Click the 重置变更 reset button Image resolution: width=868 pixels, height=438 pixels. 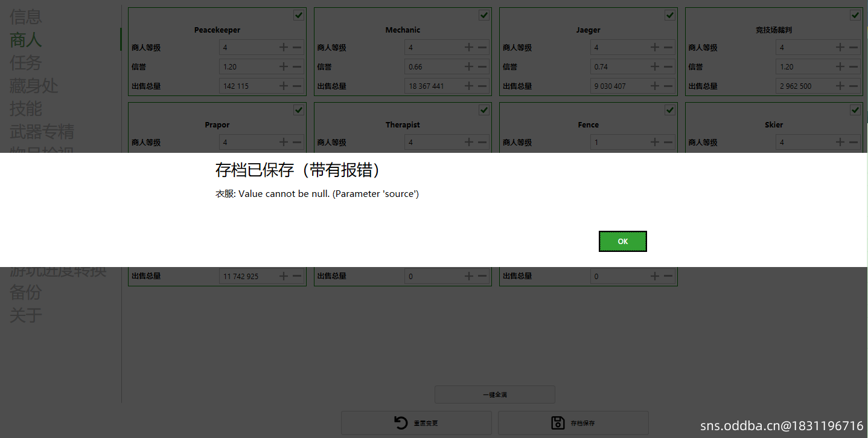pos(416,423)
